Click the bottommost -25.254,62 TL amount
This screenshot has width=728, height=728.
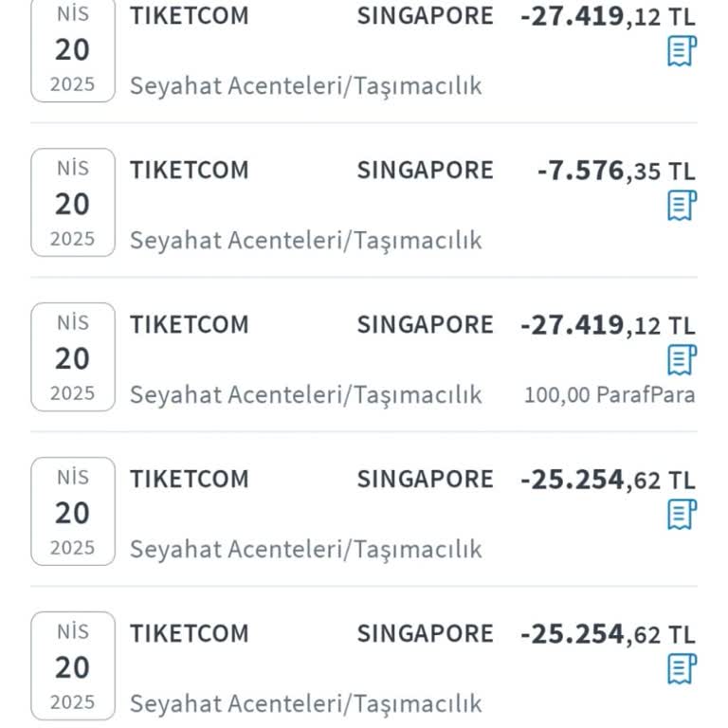(608, 634)
